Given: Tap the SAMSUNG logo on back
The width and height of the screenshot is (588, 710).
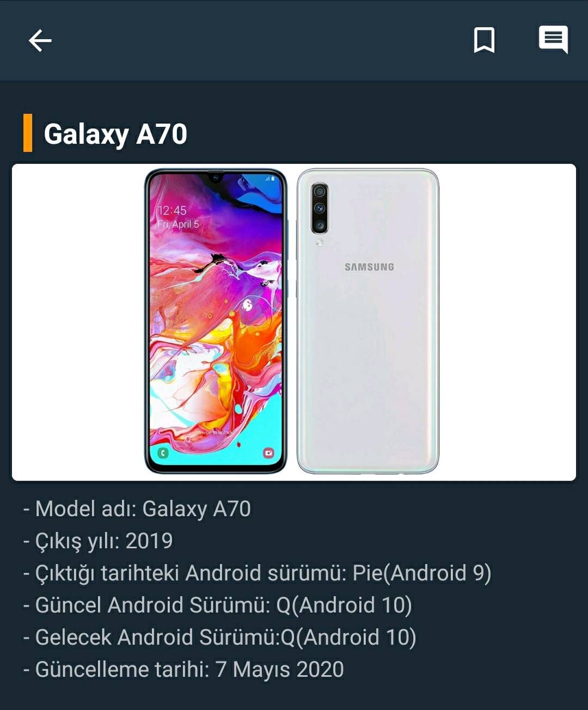Looking at the screenshot, I should point(369,267).
